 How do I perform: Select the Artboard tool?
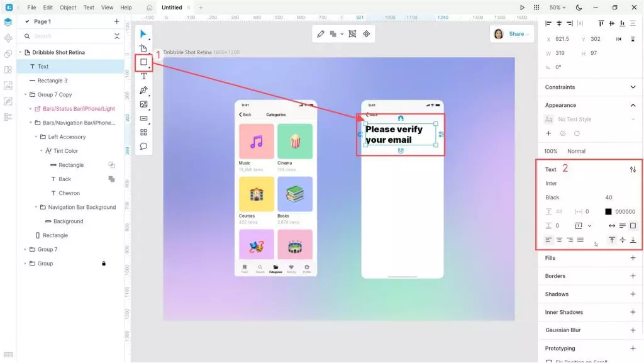(143, 48)
